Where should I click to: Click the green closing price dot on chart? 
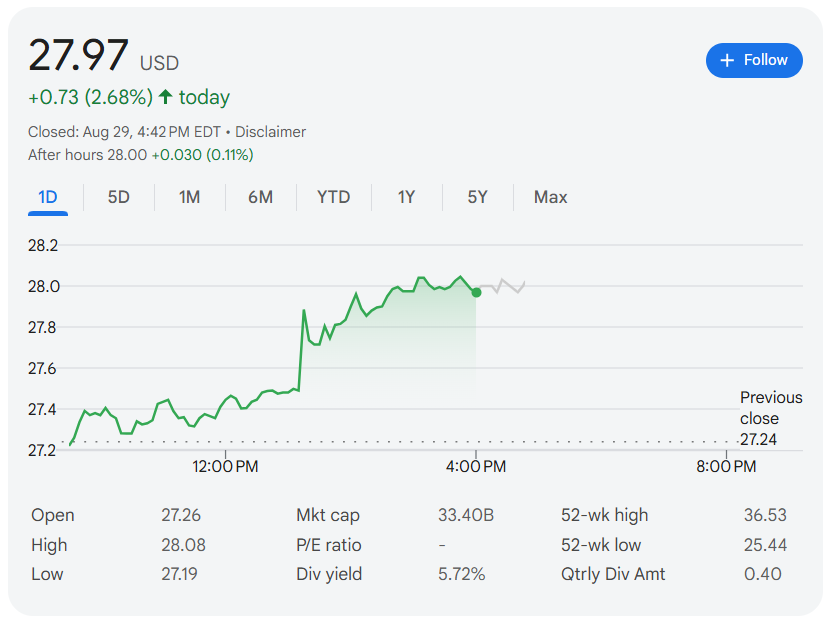pos(476,292)
